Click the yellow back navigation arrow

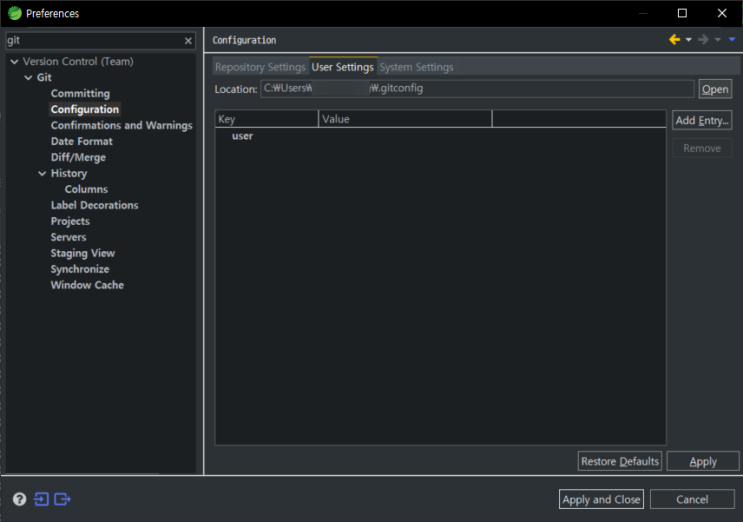click(674, 40)
